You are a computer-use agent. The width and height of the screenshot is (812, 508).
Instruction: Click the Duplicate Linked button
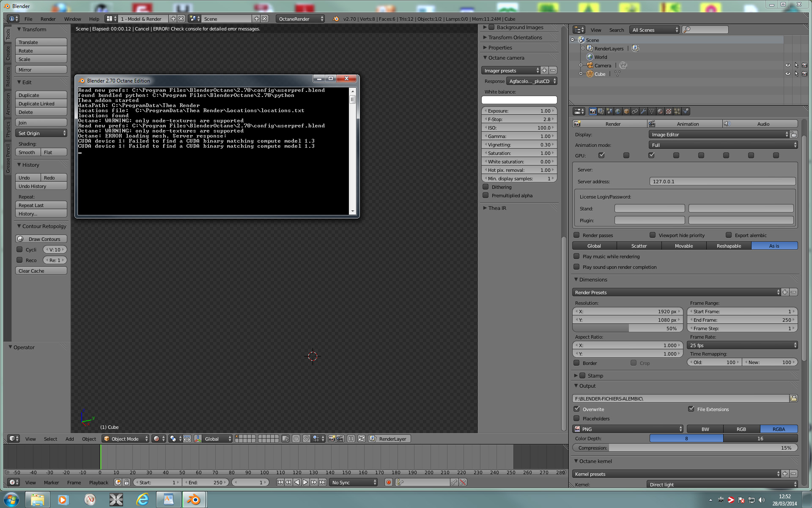click(x=41, y=104)
